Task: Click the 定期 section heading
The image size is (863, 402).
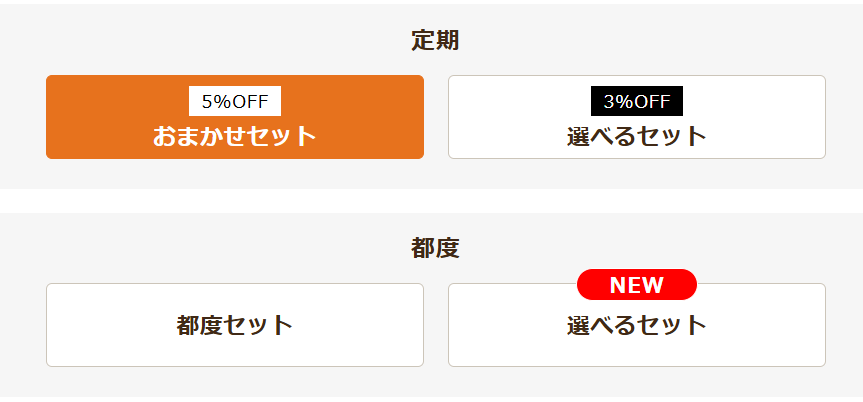Action: (435, 41)
